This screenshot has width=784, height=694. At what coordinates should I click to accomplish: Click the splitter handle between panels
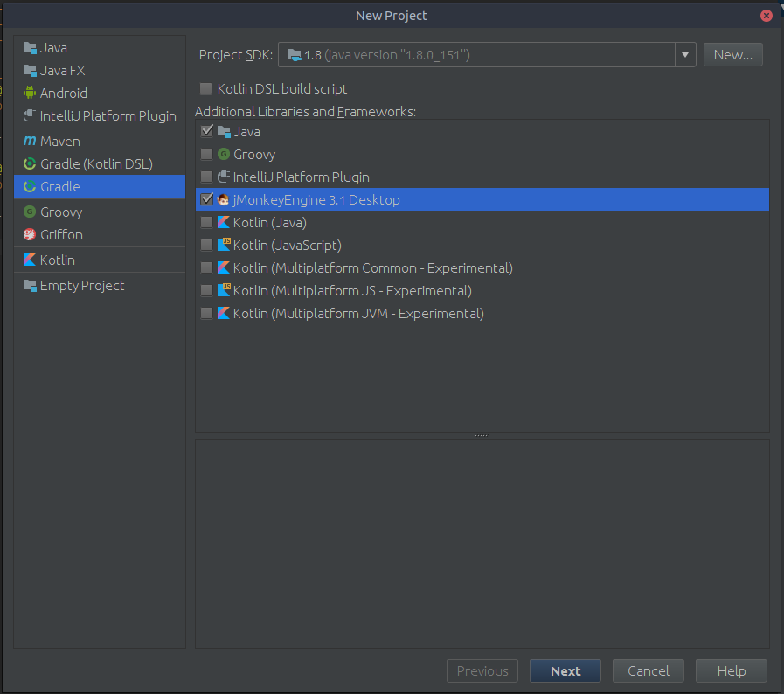(x=482, y=435)
